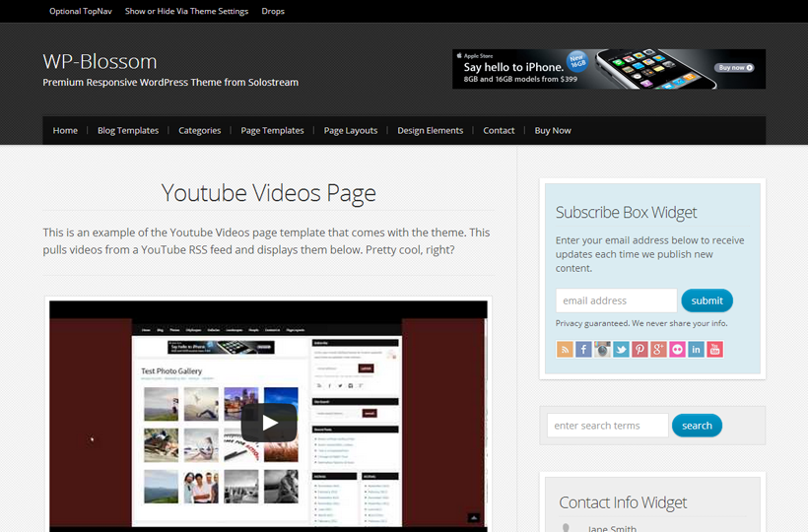Viewport: 808px width, 532px height.
Task: Click the Google Plus social icon
Action: pos(658,349)
